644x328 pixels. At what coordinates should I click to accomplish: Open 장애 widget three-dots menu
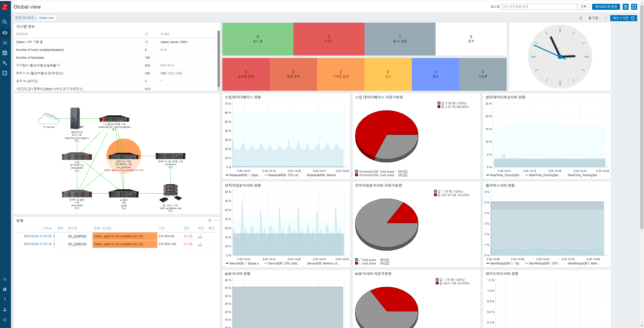click(216, 220)
